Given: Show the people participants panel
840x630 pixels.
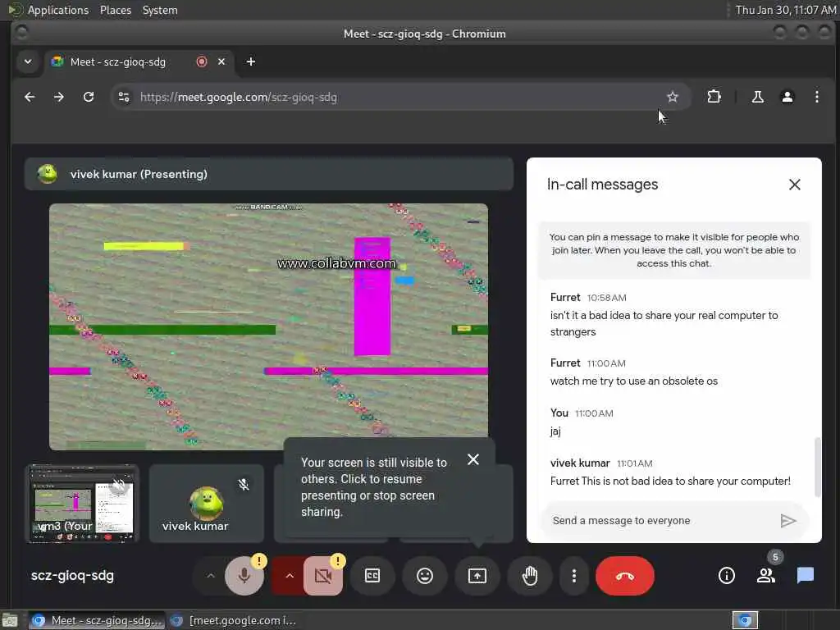Looking at the screenshot, I should coord(766,576).
